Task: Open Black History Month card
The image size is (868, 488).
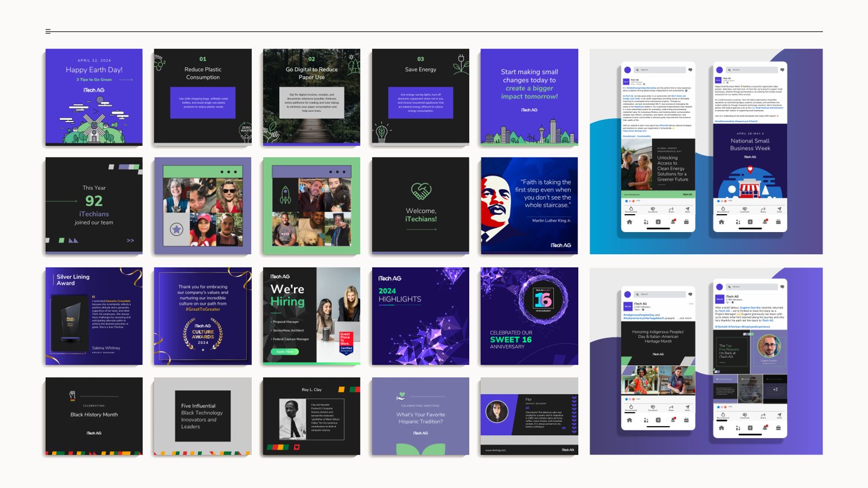Action: 94,416
